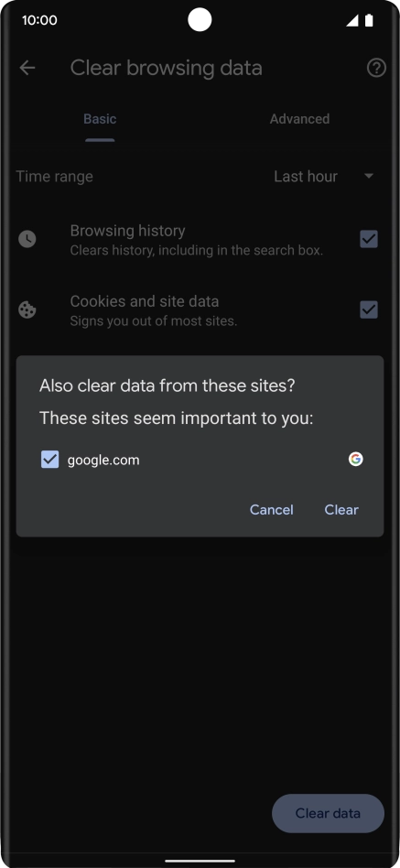This screenshot has width=400, height=868.
Task: Toggle the Browsing history checkbox
Action: (x=369, y=239)
